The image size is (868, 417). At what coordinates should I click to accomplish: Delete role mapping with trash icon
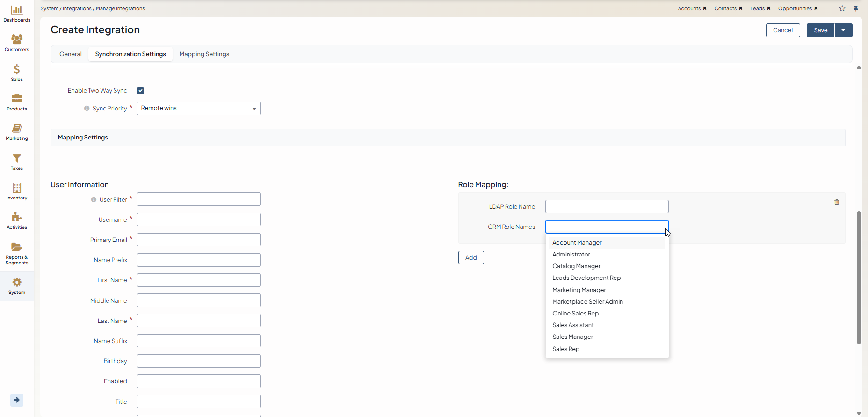pos(837,202)
